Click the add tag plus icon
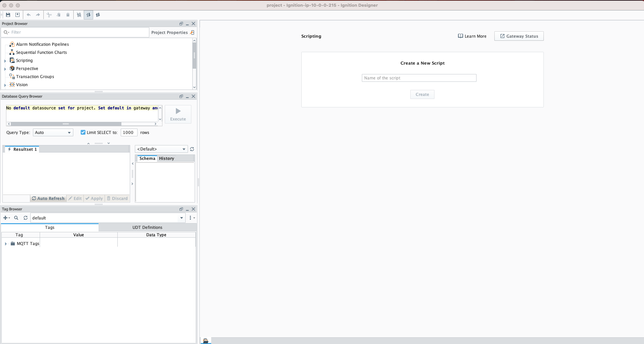This screenshot has width=644, height=344. [6, 218]
